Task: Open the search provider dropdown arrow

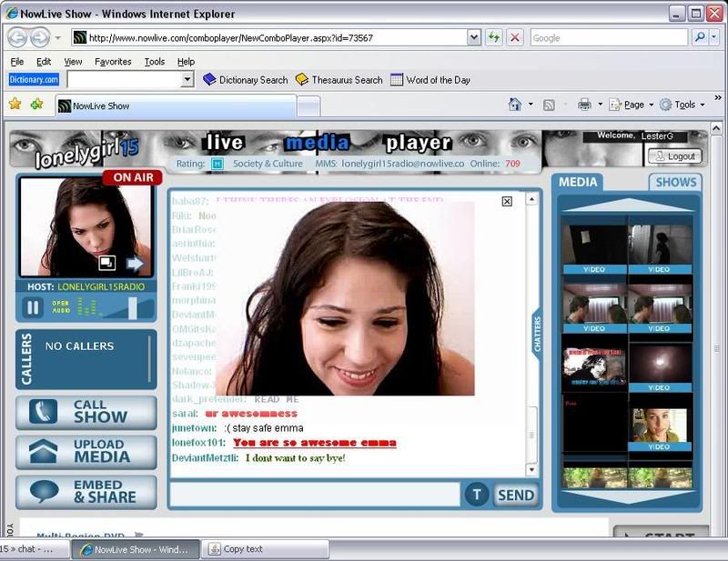Action: pyautogui.click(x=714, y=37)
